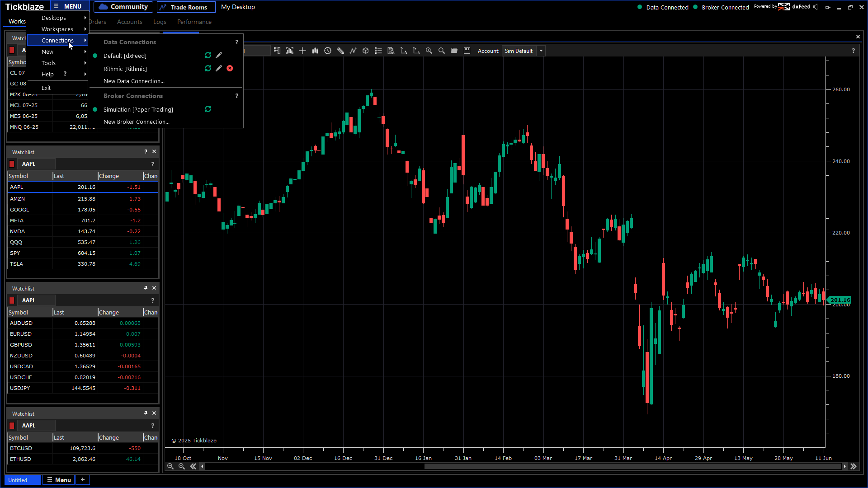The image size is (868, 488).
Task: Expand the Help submenu
Action: click(x=57, y=74)
